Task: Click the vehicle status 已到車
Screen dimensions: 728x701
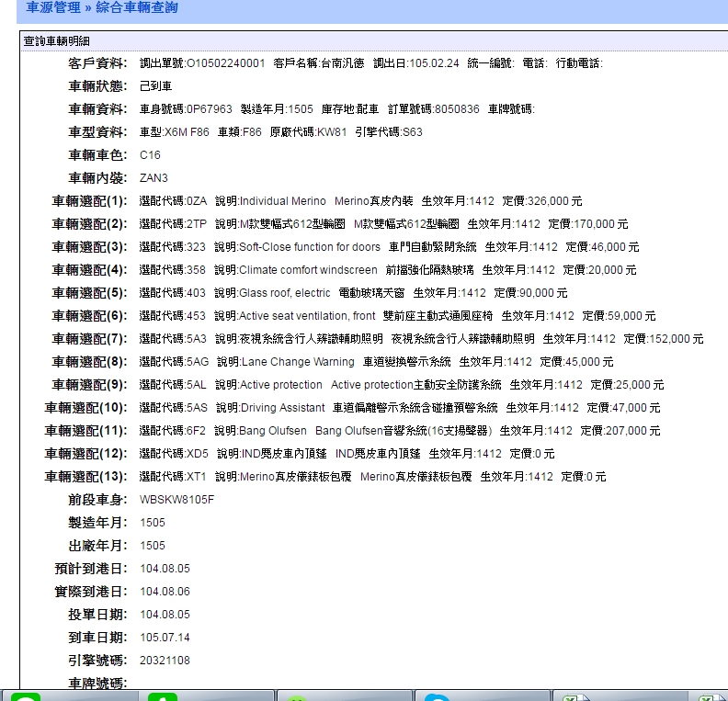Action: click(x=156, y=86)
